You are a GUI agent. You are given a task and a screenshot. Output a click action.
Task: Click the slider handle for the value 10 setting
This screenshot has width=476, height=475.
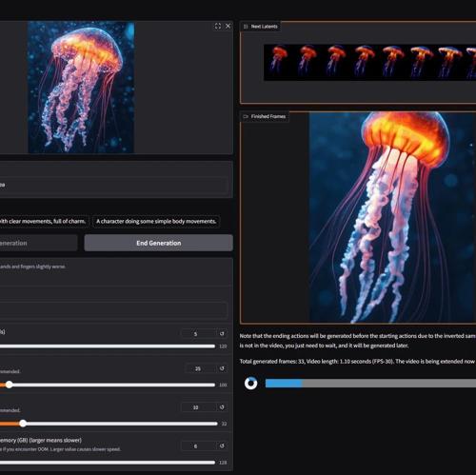(x=23, y=424)
